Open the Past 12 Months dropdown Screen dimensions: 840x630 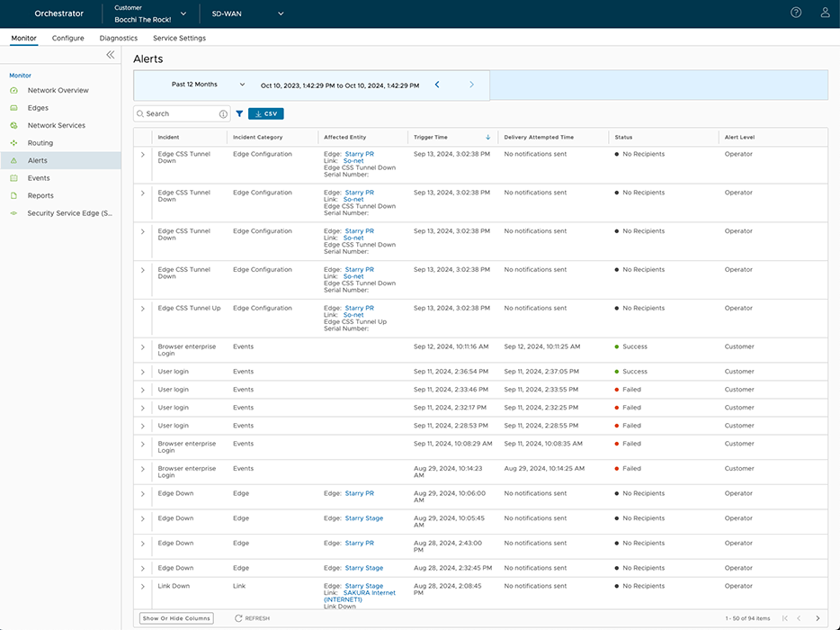208,85
